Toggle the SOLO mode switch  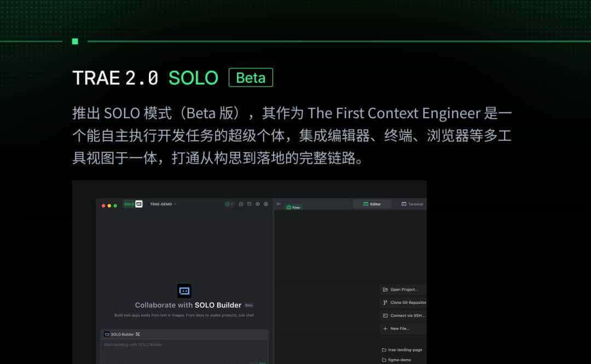click(133, 204)
